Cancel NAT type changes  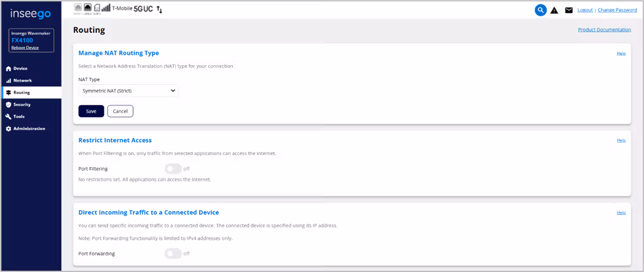(x=120, y=111)
